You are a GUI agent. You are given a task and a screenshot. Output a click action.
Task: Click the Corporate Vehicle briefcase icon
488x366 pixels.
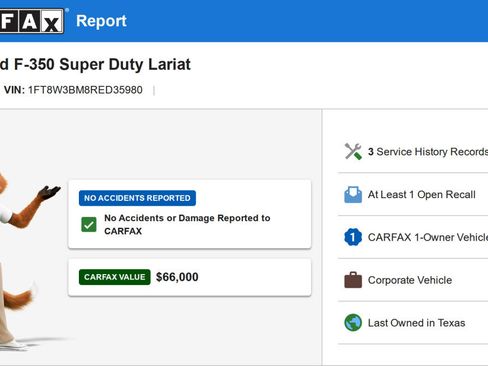point(353,280)
